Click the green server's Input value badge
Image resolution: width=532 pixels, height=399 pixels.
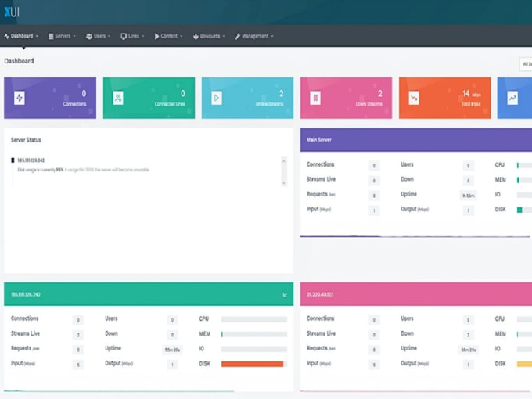click(78, 365)
